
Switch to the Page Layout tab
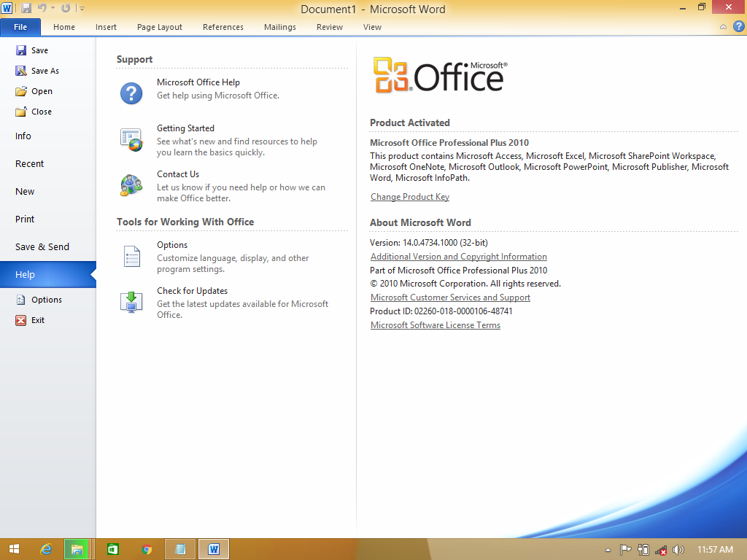160,27
